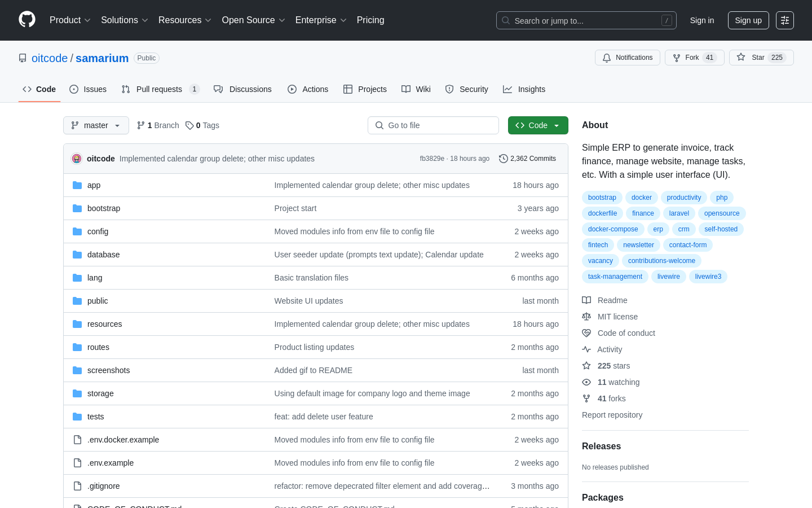Click the stars icon next to 225 stars
Image resolution: width=812 pixels, height=508 pixels.
click(x=586, y=366)
